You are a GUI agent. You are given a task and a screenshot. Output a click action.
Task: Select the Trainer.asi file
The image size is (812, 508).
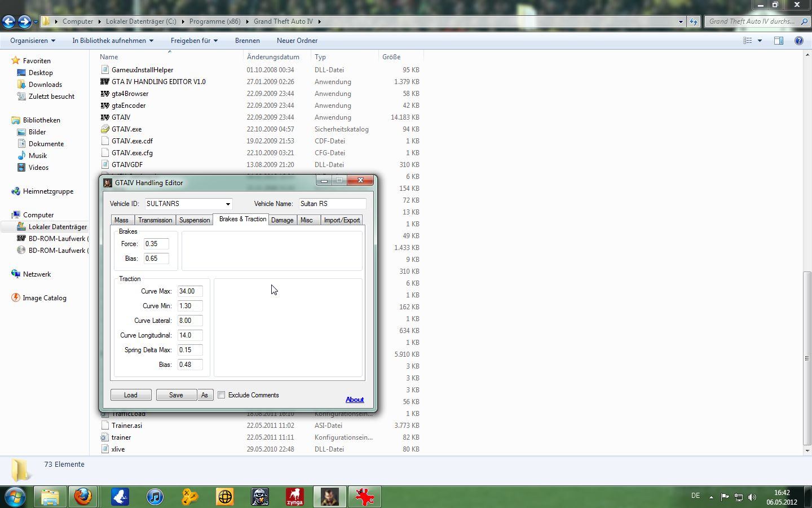coord(126,426)
